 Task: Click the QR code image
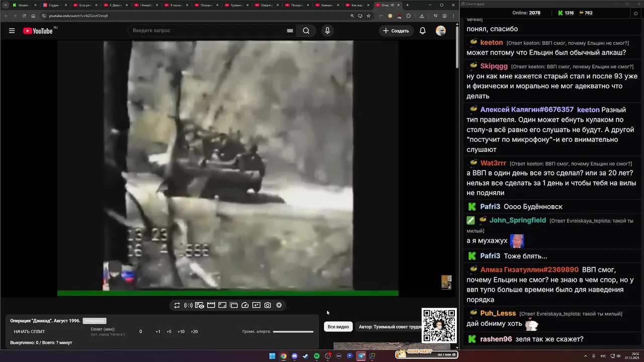click(x=439, y=325)
